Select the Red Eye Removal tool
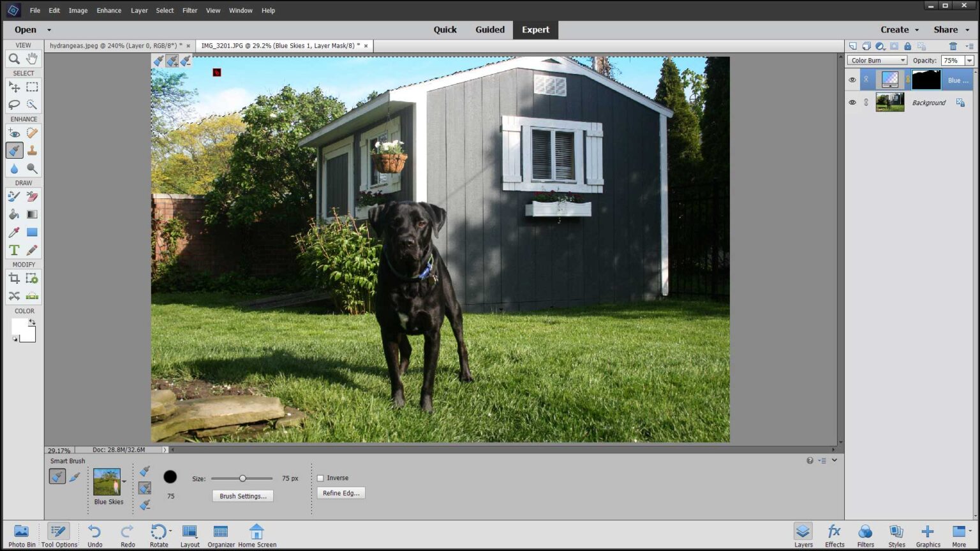Image resolution: width=980 pixels, height=551 pixels. point(14,133)
